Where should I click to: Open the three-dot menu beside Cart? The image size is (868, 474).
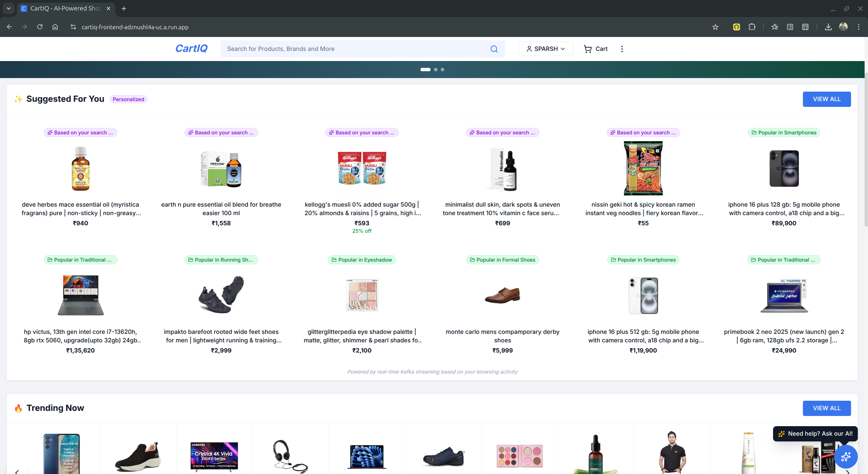[622, 49]
